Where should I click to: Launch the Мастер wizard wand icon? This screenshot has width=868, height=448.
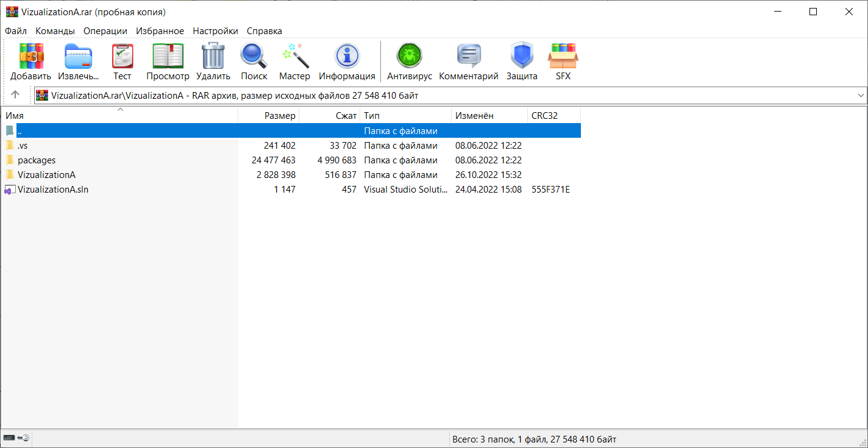294,57
